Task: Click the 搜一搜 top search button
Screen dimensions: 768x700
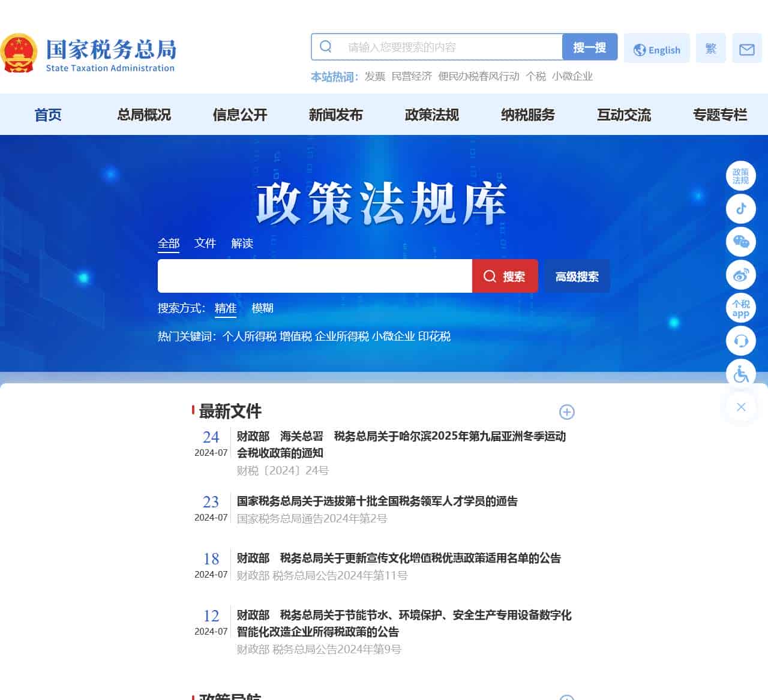Action: click(x=590, y=47)
